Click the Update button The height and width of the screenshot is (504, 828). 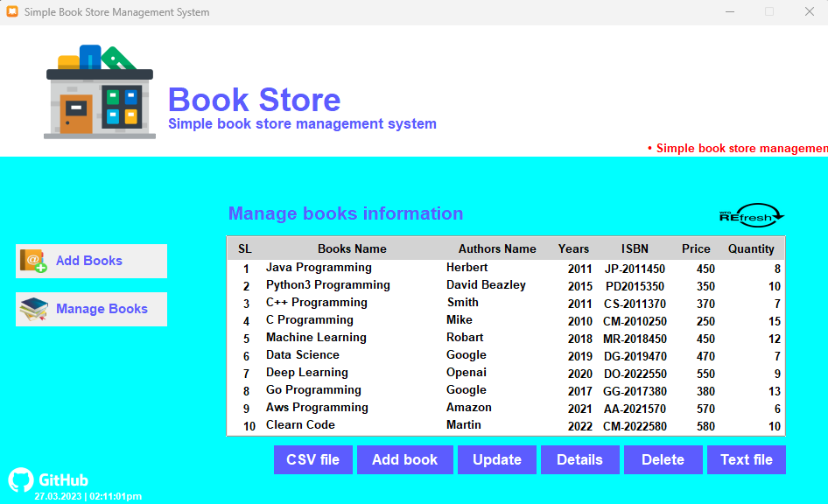[497, 459]
